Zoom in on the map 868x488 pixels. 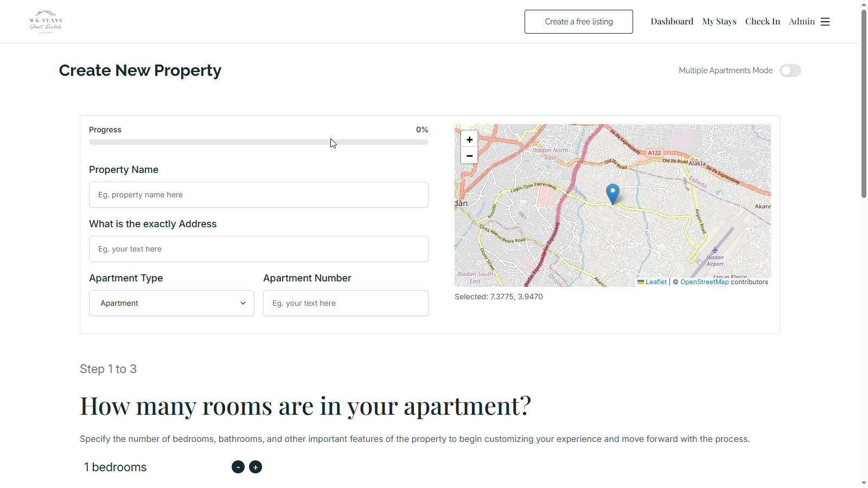469,139
